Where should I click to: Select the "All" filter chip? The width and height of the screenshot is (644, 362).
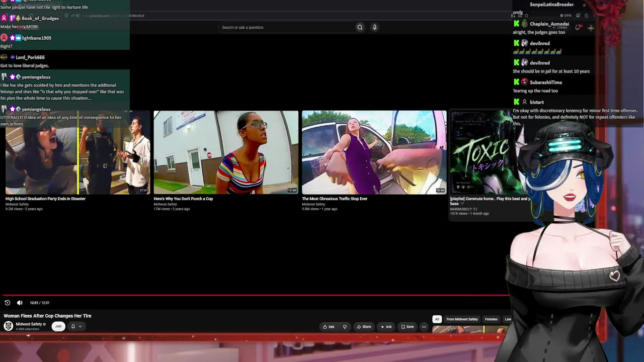point(437,319)
